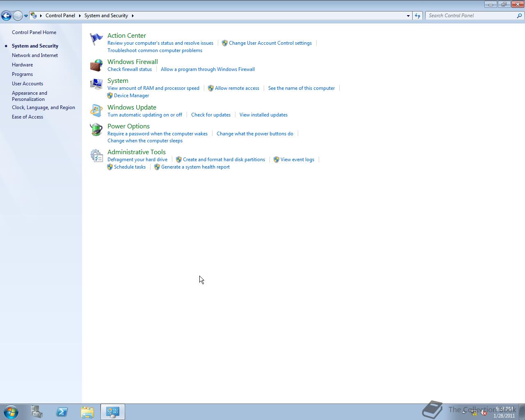
Task: Click Review your computer's status link
Action: tap(160, 43)
